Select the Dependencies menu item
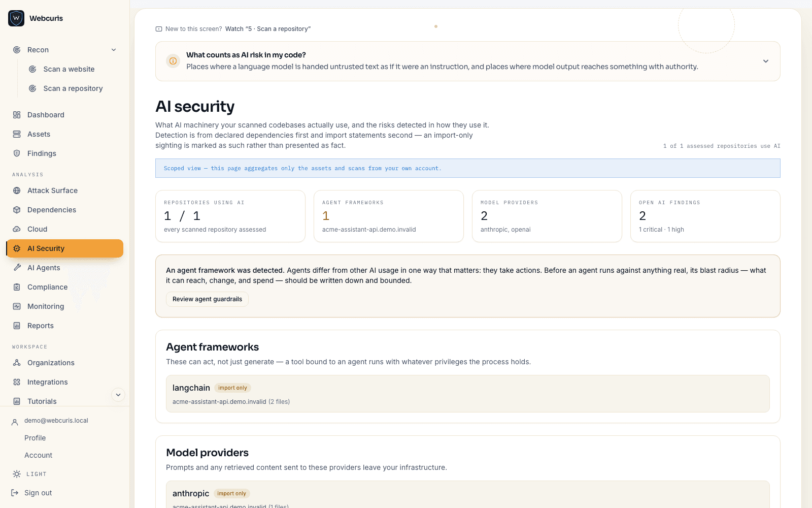The image size is (812, 508). click(x=65, y=210)
